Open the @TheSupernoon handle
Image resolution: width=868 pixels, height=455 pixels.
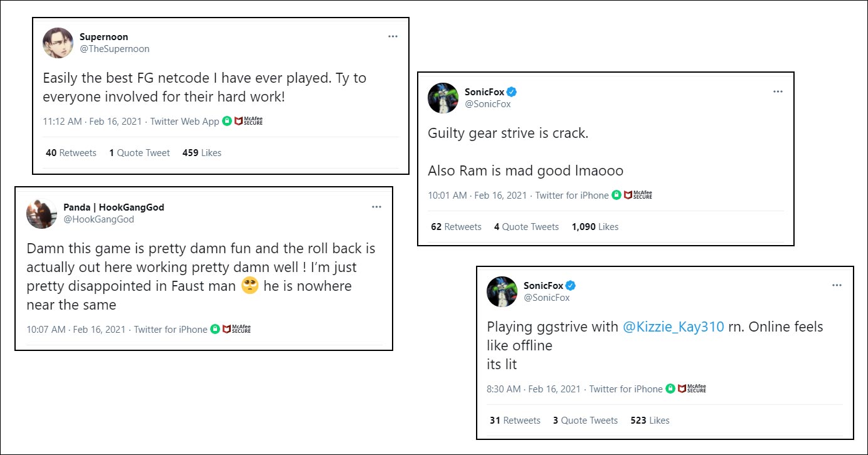pyautogui.click(x=114, y=49)
